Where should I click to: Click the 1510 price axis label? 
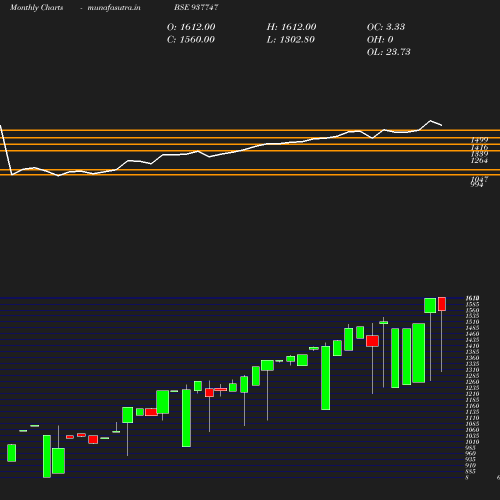tap(472, 322)
